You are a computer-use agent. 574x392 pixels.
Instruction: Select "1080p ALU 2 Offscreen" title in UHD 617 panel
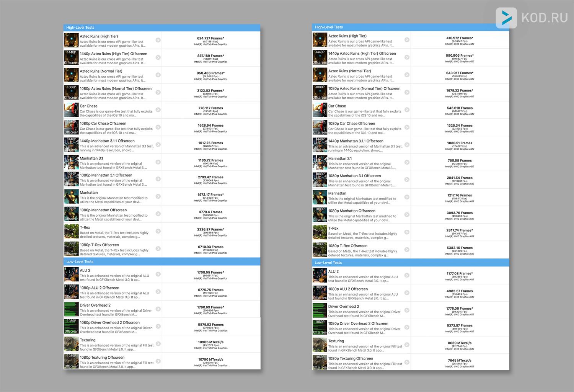tap(348, 289)
